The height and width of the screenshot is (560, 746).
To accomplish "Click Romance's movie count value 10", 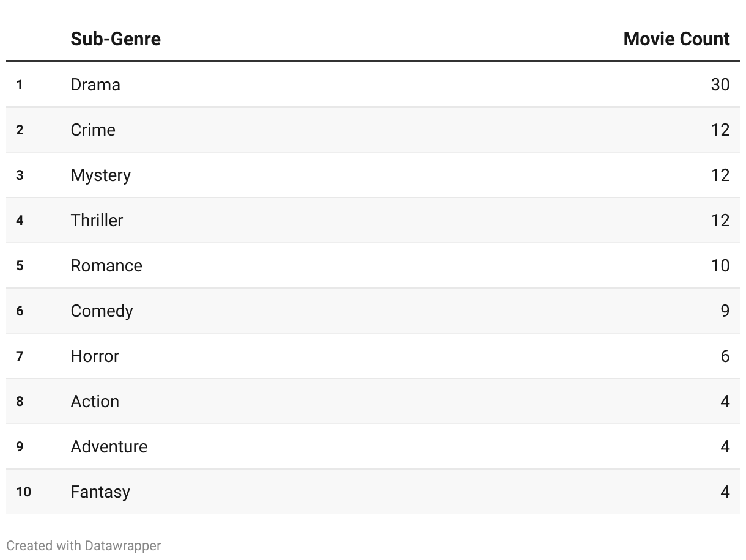I will coord(720,265).
